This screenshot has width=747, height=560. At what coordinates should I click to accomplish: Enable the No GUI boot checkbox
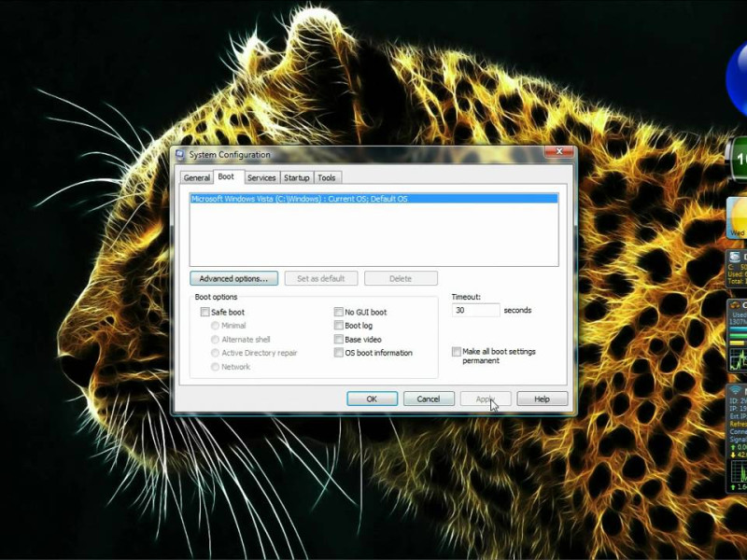point(339,312)
